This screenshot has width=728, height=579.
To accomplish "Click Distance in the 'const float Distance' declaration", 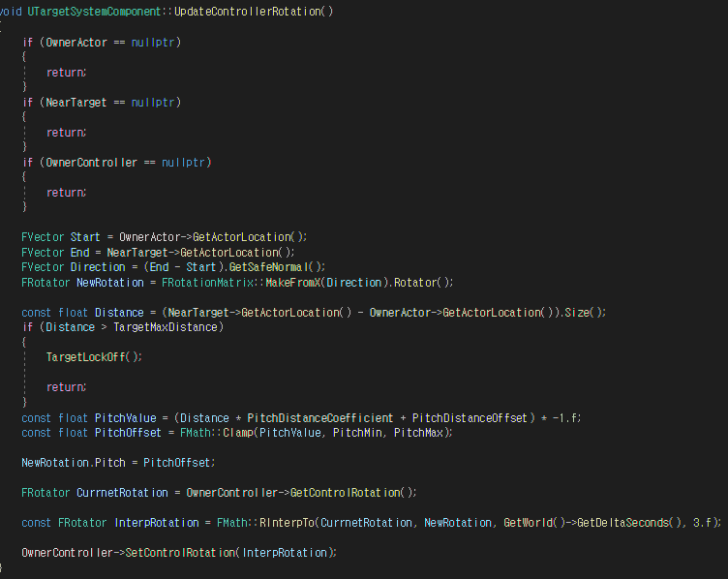I will pyautogui.click(x=119, y=313).
